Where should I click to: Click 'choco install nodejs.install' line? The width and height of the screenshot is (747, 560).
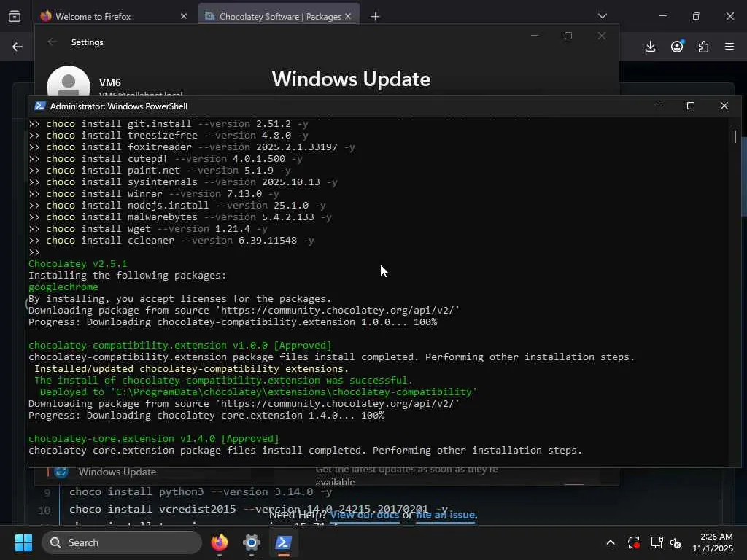point(177,205)
